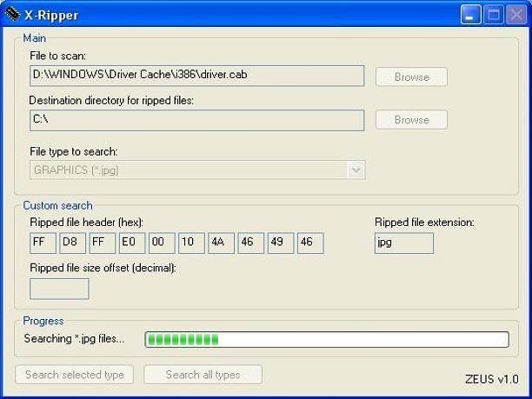
Task: Close the X-Ripper window
Action: click(x=516, y=15)
